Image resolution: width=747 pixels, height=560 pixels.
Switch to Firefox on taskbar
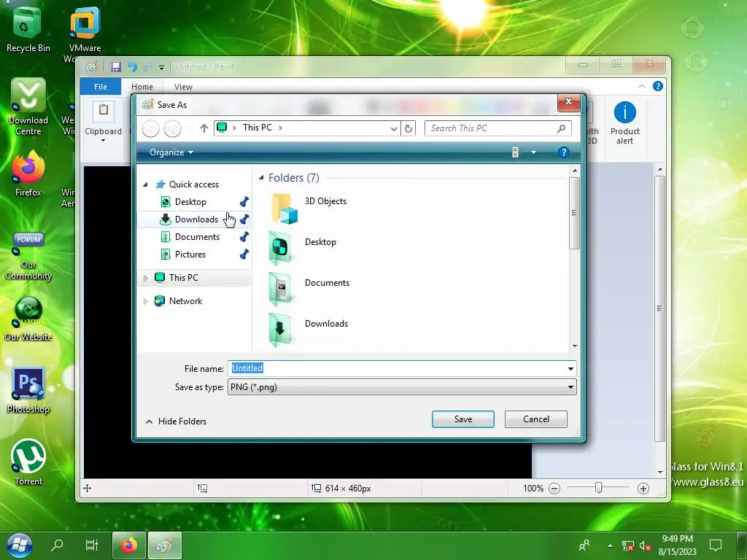click(x=128, y=545)
